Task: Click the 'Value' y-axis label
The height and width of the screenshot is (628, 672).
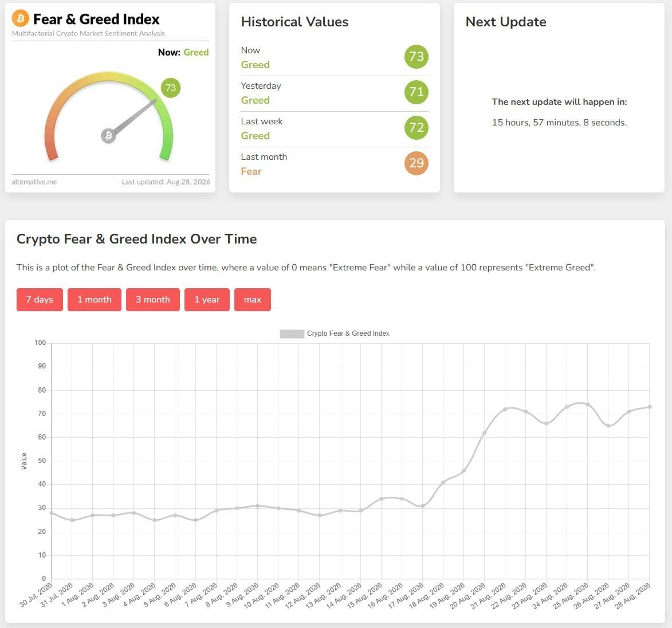Action: [x=24, y=461]
